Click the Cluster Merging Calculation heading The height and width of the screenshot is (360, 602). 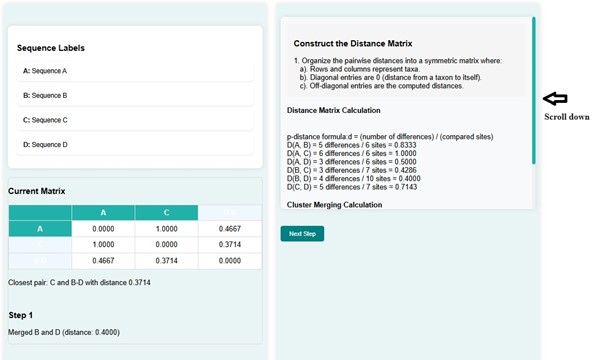click(334, 205)
